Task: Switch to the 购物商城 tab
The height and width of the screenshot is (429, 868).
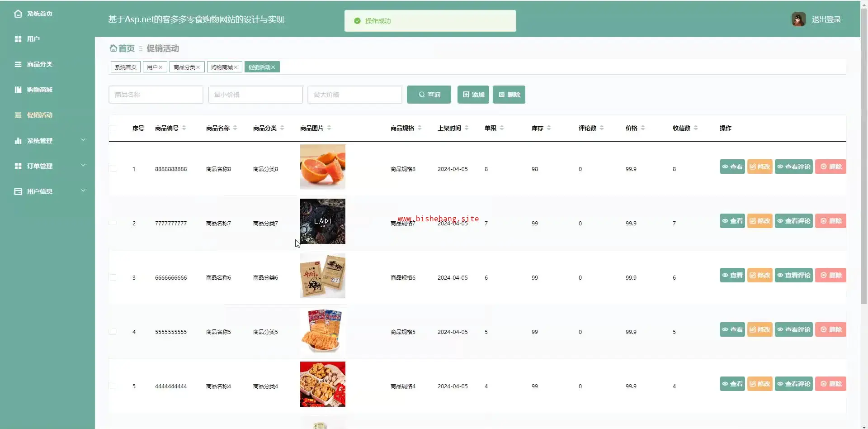Action: (x=222, y=67)
